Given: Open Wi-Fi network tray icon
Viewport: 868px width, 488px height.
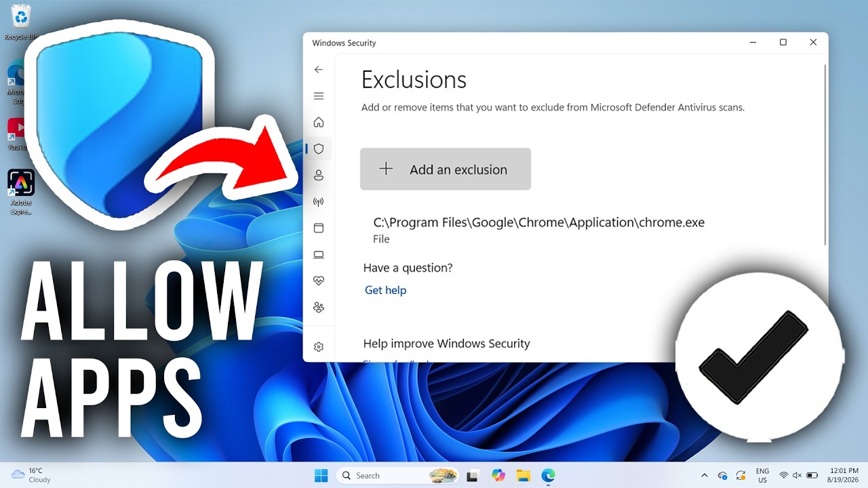Looking at the screenshot, I should 784,475.
